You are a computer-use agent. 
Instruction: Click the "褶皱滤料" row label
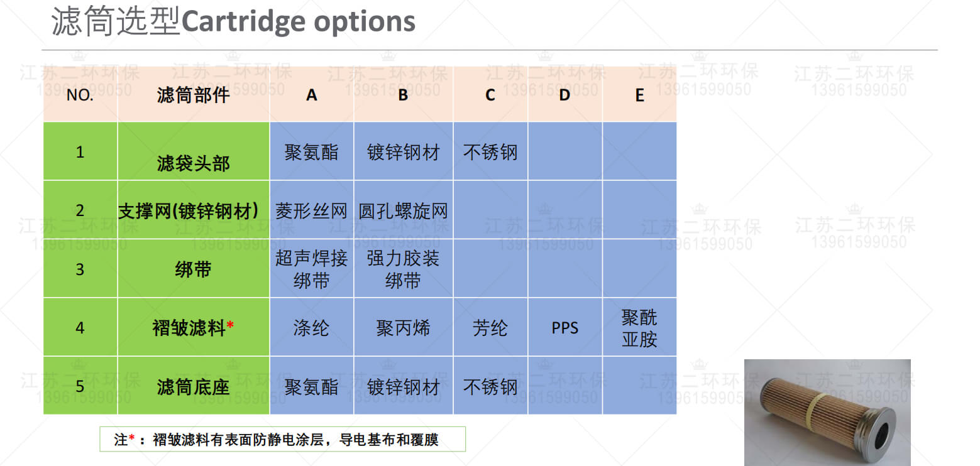point(192,327)
